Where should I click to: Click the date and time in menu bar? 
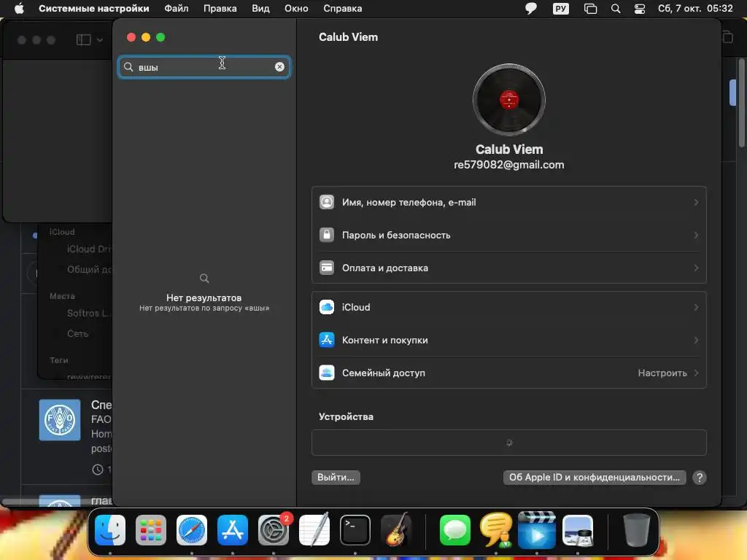pos(695,9)
